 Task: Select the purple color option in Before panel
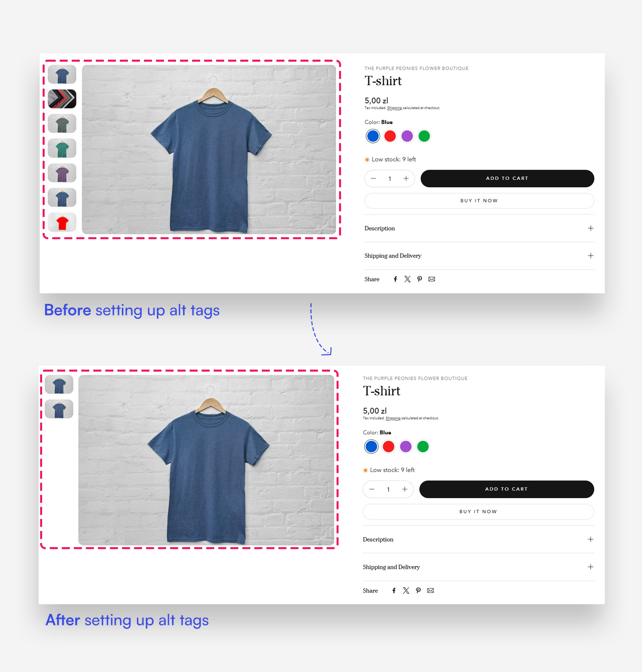coord(407,136)
